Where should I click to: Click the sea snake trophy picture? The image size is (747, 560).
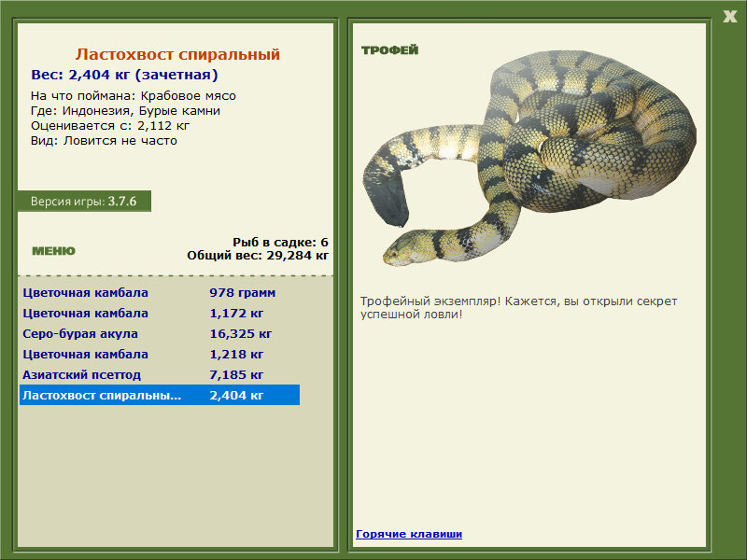[x=529, y=157]
